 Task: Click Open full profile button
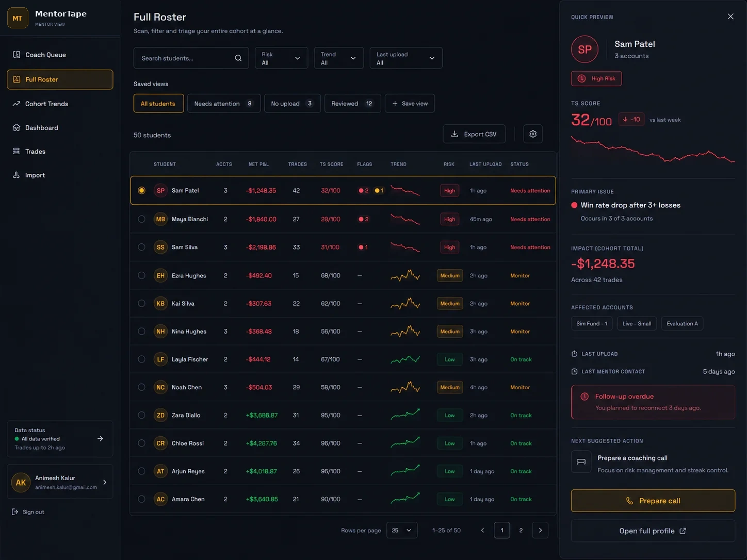click(653, 531)
